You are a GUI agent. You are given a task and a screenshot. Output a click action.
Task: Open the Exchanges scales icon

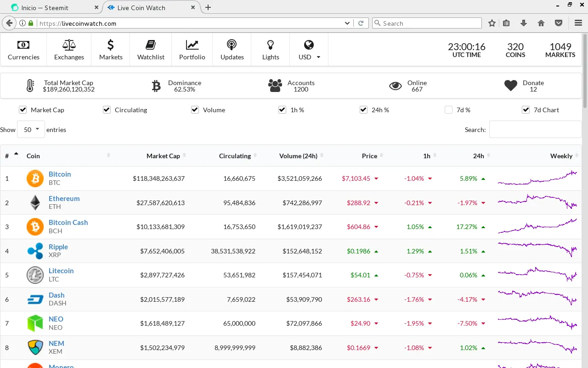(69, 45)
